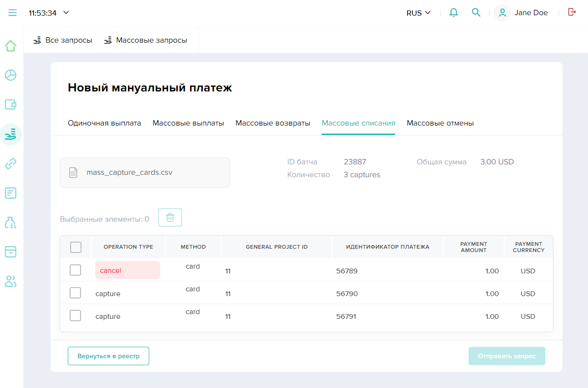Switch to Массовые выплаты tab
This screenshot has height=388, width=588.
coord(188,123)
